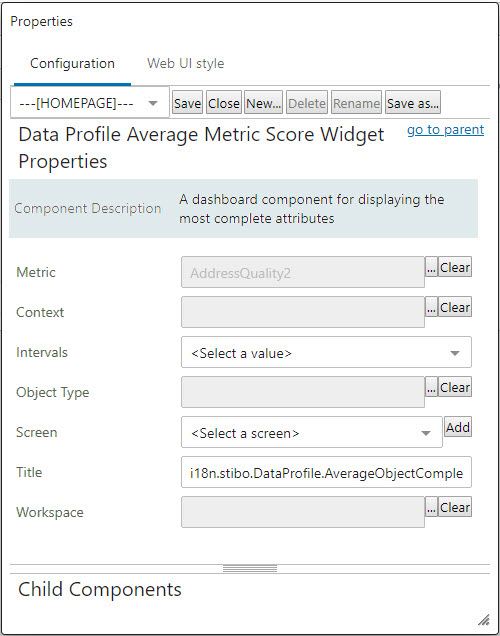The image size is (500, 636).
Task: Click the Save as... button
Action: 412,103
